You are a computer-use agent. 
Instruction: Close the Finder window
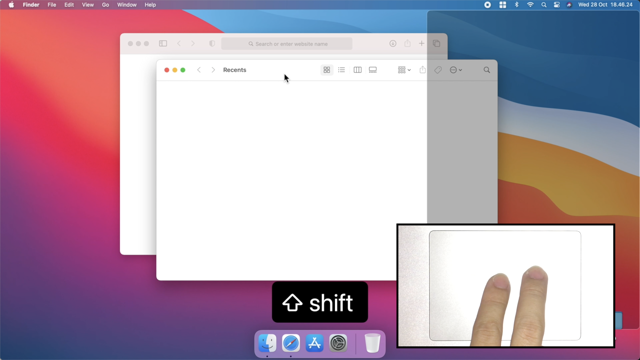[167, 70]
